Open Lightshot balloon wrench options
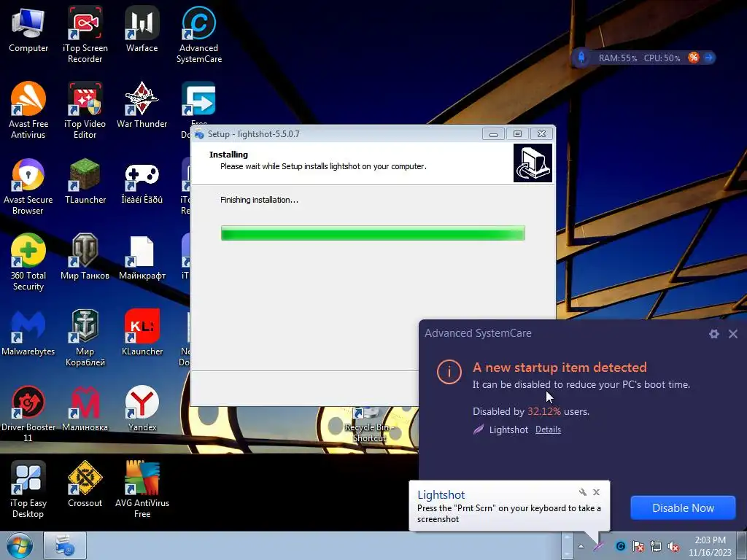The height and width of the screenshot is (560, 747). click(583, 492)
